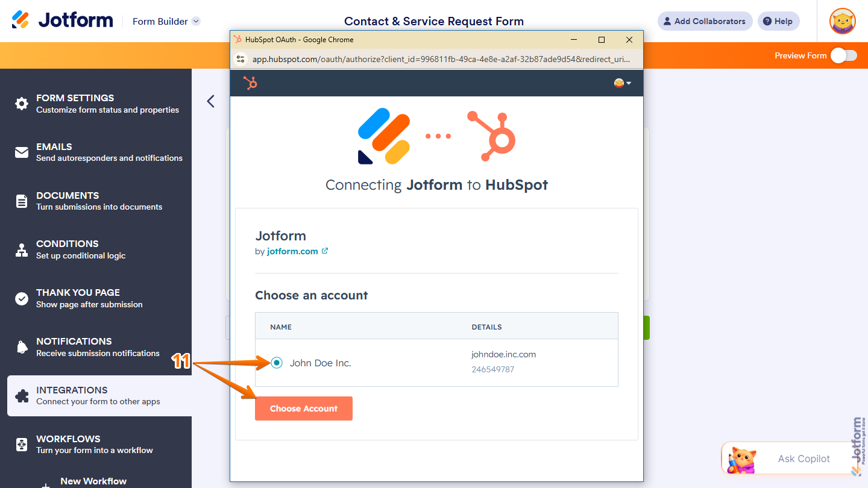
Task: Click the HubSpot sprocket logo in navbar
Action: click(x=250, y=83)
